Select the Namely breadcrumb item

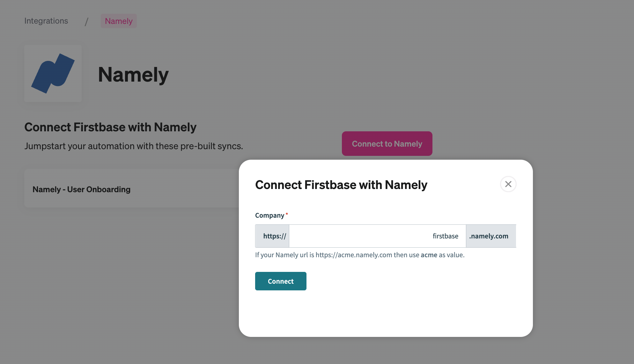coord(119,21)
